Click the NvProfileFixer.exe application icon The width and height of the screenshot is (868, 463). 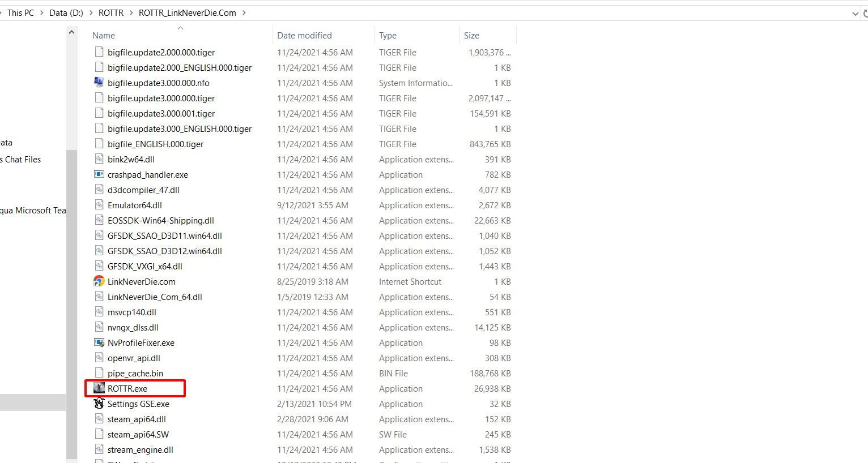pyautogui.click(x=99, y=342)
